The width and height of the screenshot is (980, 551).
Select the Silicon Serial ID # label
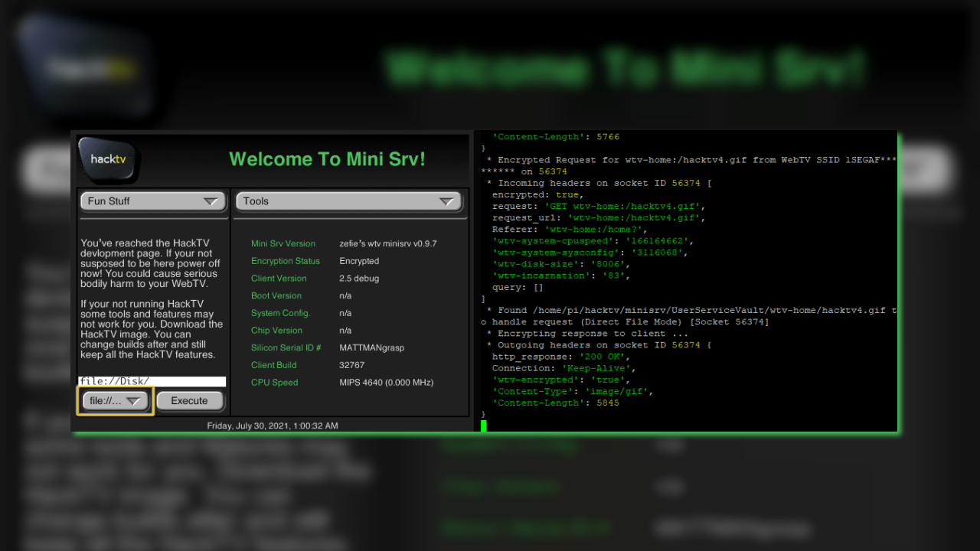click(x=286, y=347)
